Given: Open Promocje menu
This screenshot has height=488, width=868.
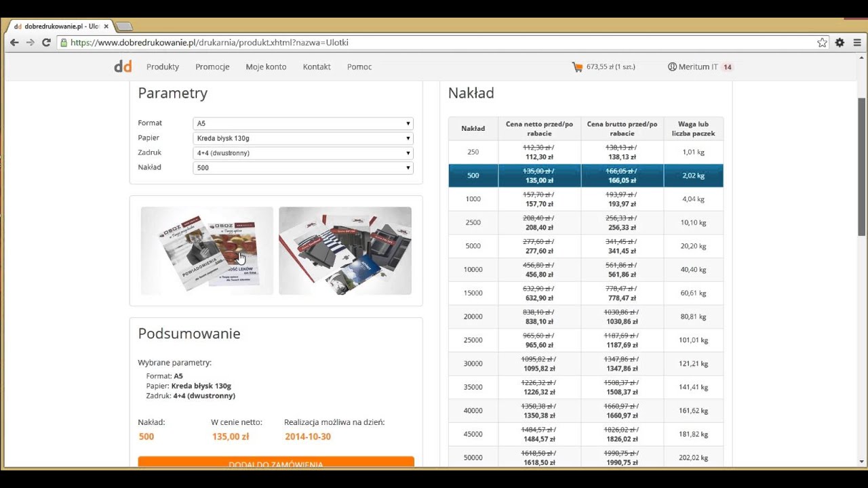Looking at the screenshot, I should (212, 66).
